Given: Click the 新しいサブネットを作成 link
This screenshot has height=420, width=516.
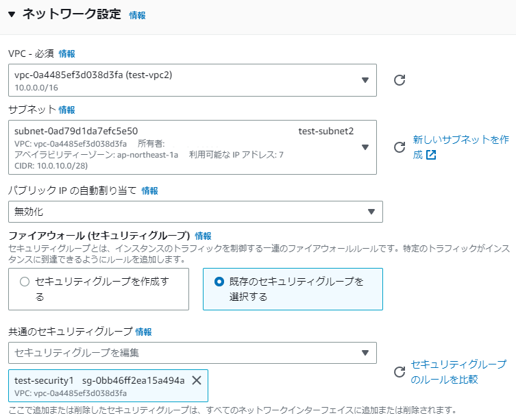Looking at the screenshot, I should 460,140.
